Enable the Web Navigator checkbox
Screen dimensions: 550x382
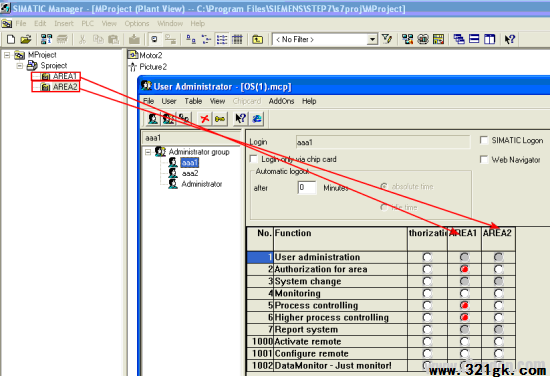coord(484,160)
